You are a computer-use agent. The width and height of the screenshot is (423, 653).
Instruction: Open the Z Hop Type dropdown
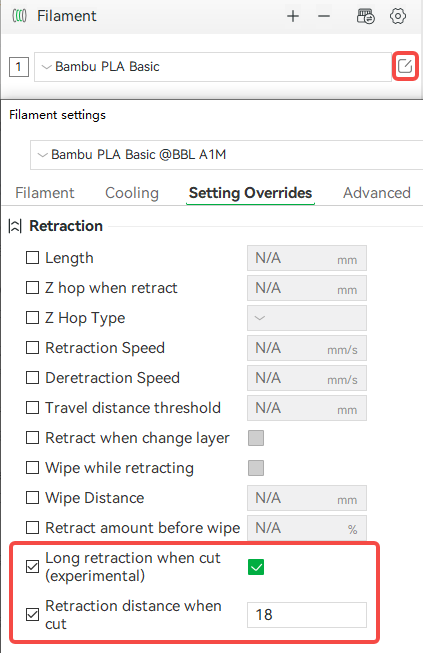(307, 318)
